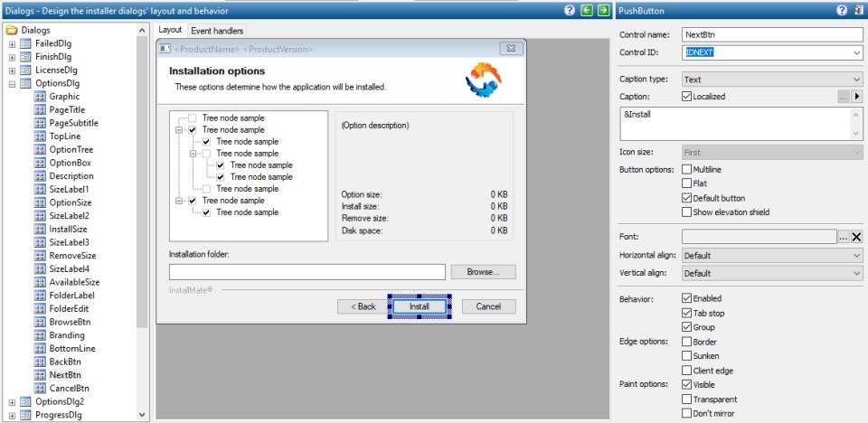Toggle the Enabled behavior checkbox
The width and height of the screenshot is (868, 423).
(x=687, y=298)
